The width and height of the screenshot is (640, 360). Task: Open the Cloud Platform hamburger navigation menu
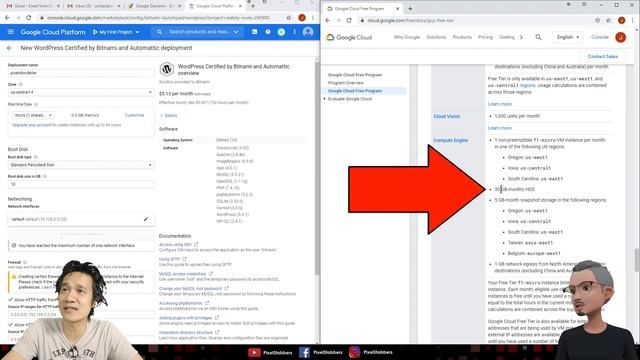click(11, 32)
